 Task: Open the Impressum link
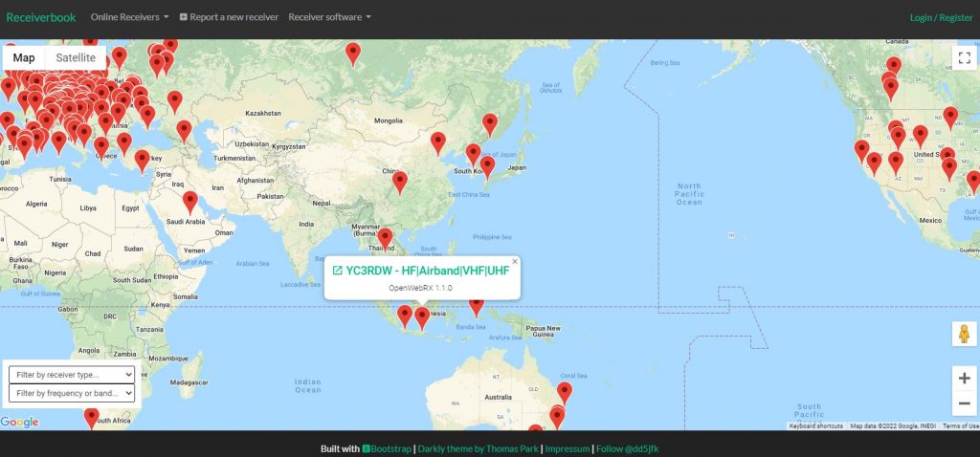point(567,449)
